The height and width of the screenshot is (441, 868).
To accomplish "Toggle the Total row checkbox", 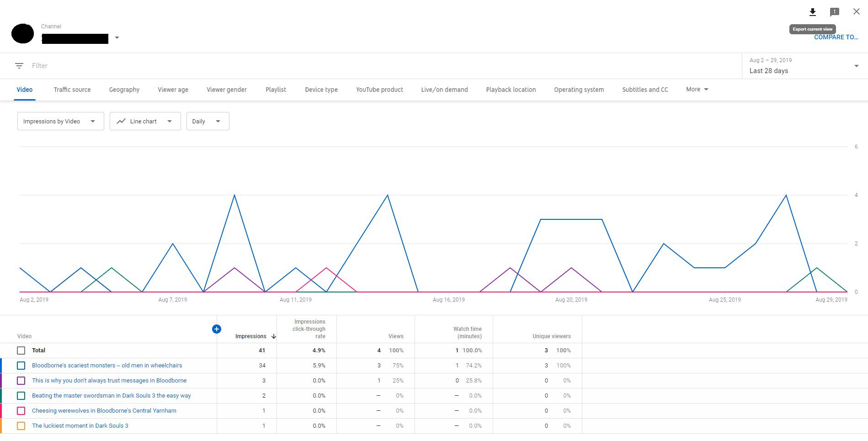I will (21, 351).
